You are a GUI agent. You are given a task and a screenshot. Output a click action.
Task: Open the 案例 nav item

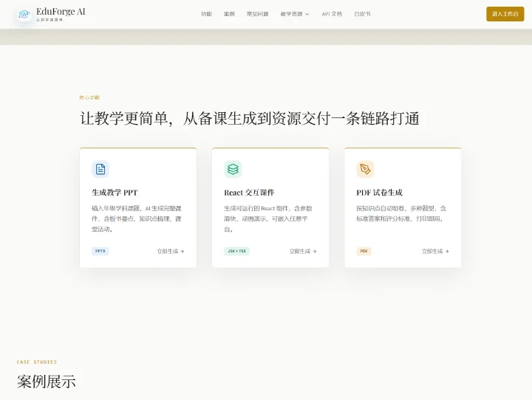click(x=229, y=14)
